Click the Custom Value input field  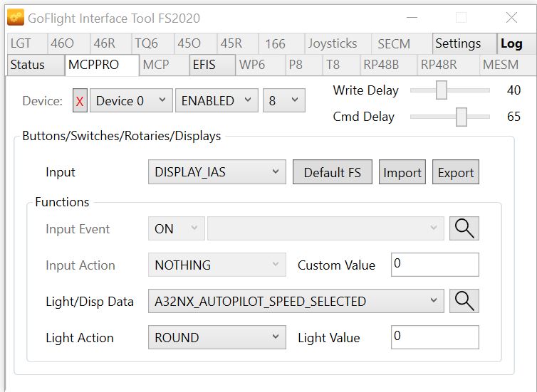click(x=434, y=265)
